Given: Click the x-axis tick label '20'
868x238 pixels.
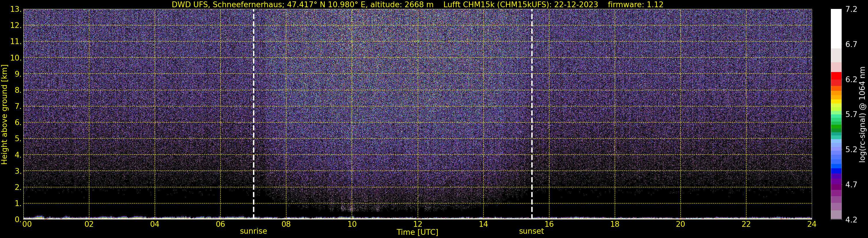Looking at the screenshot, I should [680, 224].
